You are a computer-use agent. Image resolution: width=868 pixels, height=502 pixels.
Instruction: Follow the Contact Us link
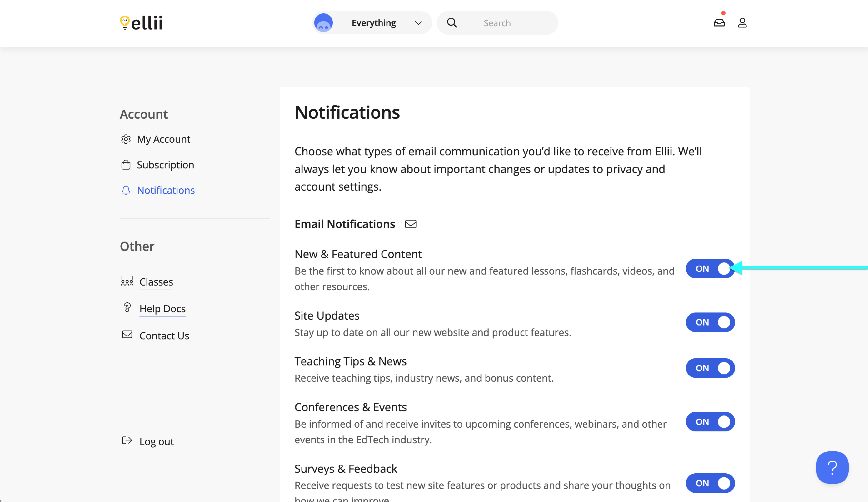(x=164, y=336)
